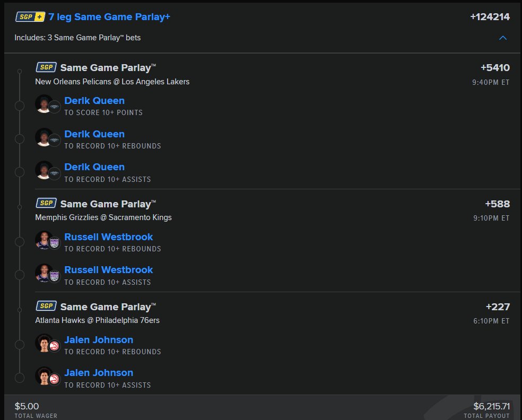Click Derik Queen avatar on 10+ points leg
This screenshot has height=420, width=522.
pos(44,104)
